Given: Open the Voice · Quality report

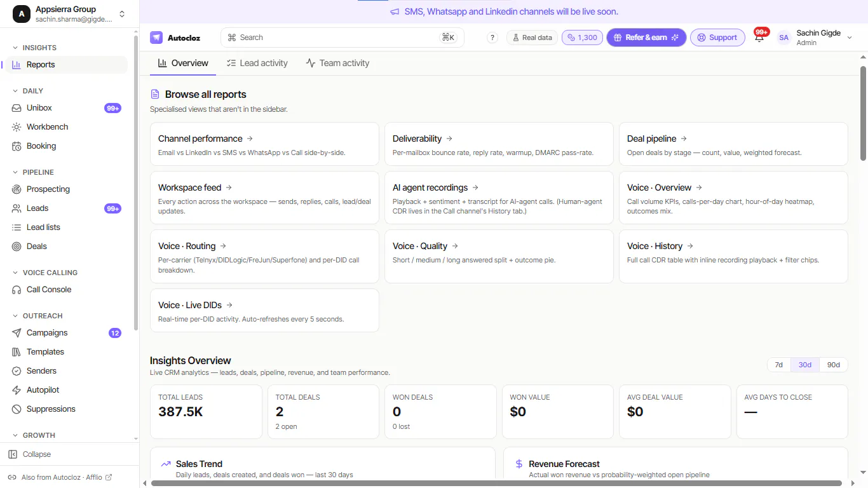Looking at the screenshot, I should (499, 256).
